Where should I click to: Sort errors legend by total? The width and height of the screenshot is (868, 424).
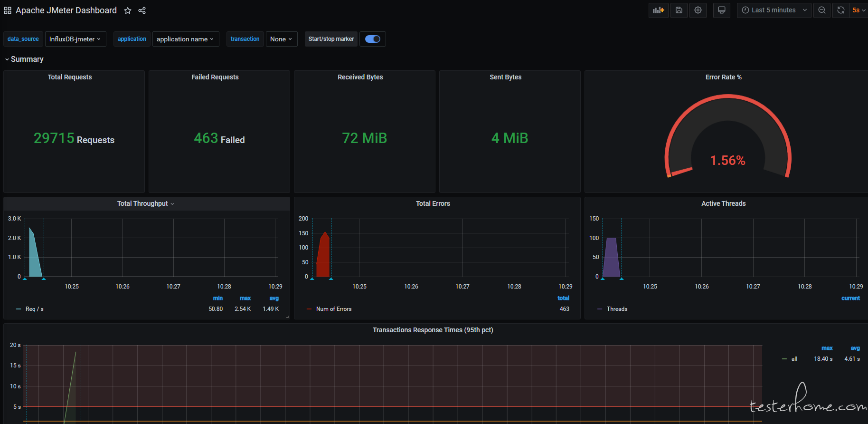pos(564,298)
